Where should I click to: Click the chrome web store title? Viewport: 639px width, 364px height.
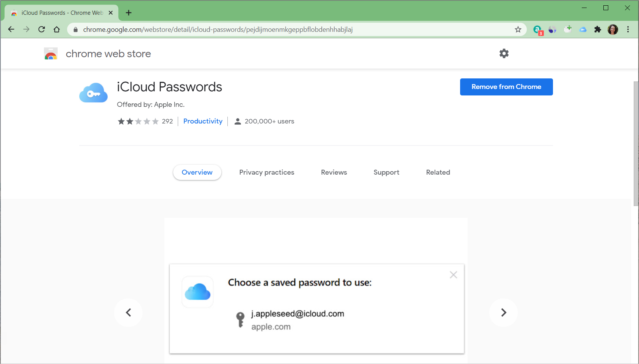tap(108, 54)
